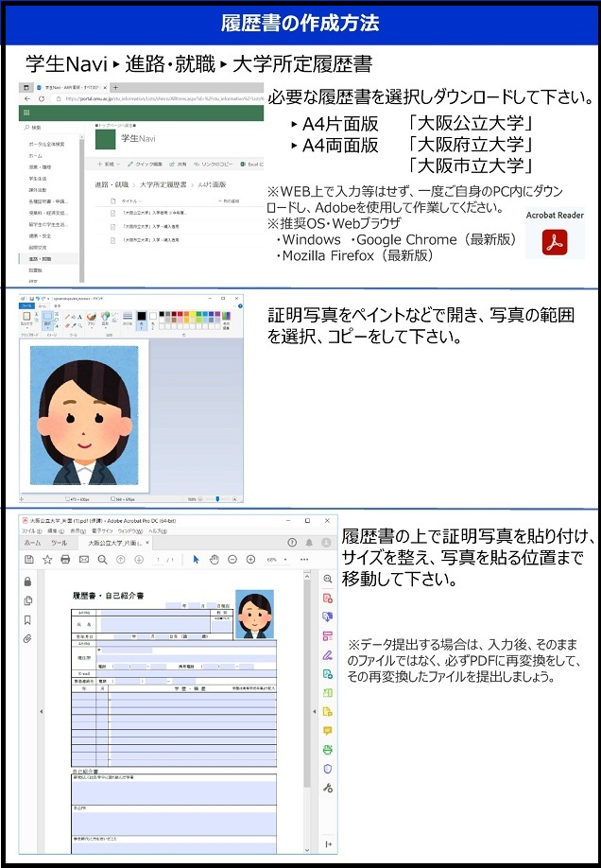Click the ID photo pasted on the resume
The image size is (601, 868).
coord(254,614)
